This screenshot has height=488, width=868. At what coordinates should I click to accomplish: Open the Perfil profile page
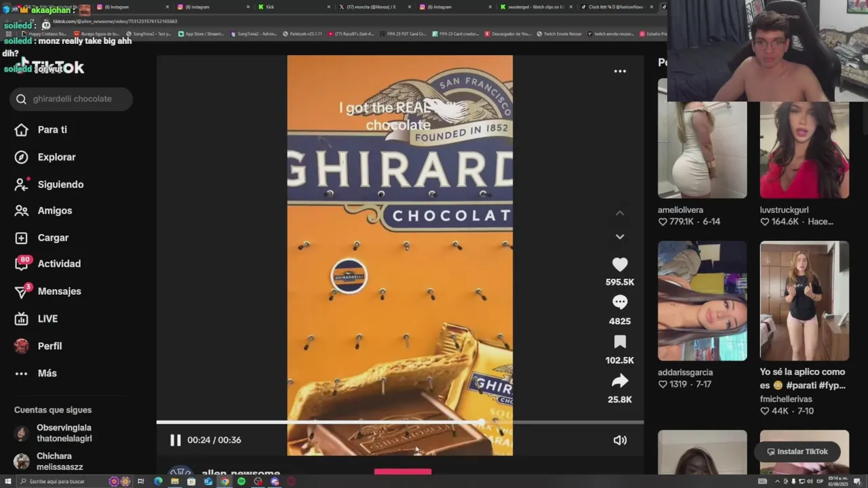38,346
